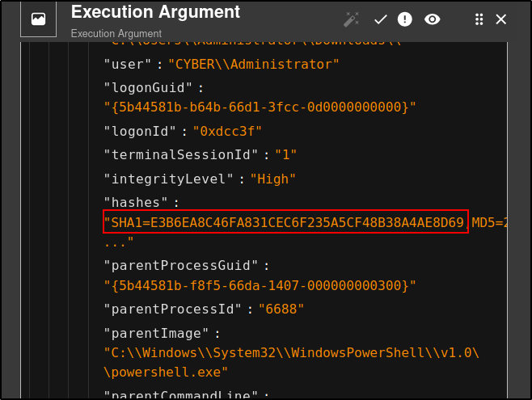Click the "CYBER\\Administrator" user value

click(254, 65)
